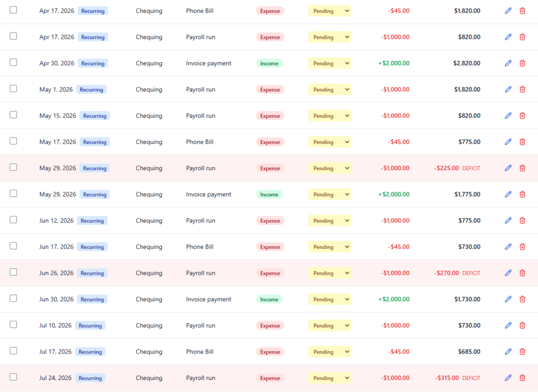Delete the Jul 24 Payroll run entry
This screenshot has width=538, height=392.
(x=522, y=378)
